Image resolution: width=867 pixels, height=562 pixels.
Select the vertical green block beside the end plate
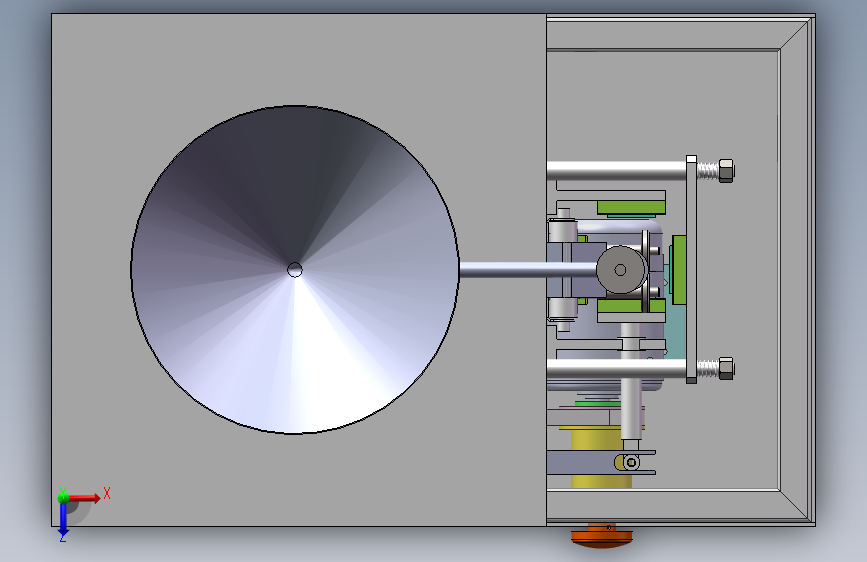pyautogui.click(x=680, y=269)
